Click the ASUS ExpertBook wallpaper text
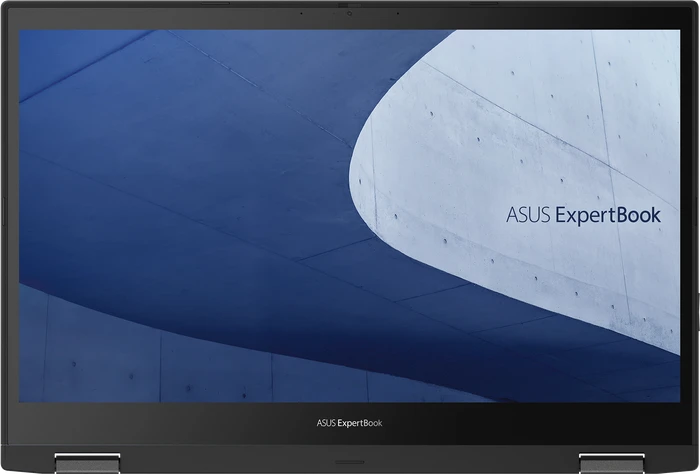The height and width of the screenshot is (474, 700). click(x=583, y=216)
